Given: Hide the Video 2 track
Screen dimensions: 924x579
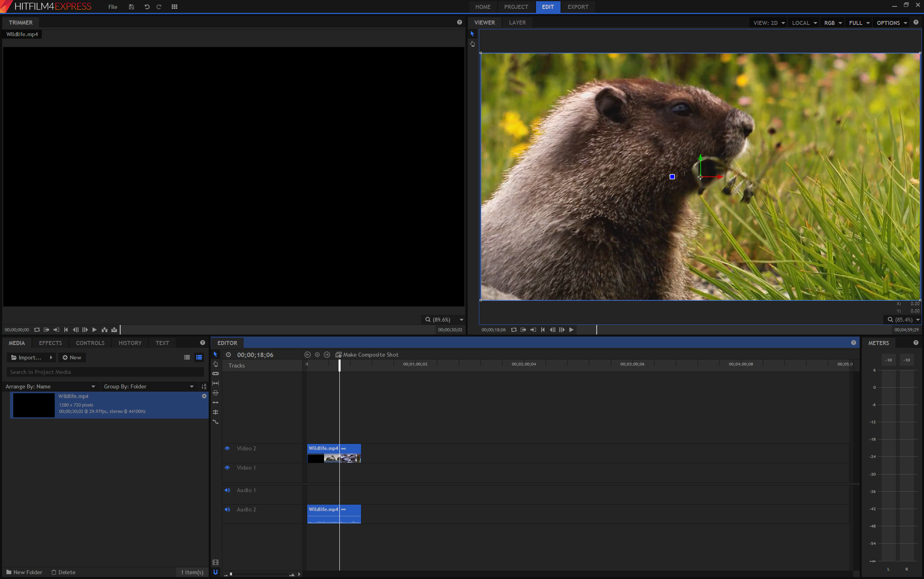Looking at the screenshot, I should point(227,448).
